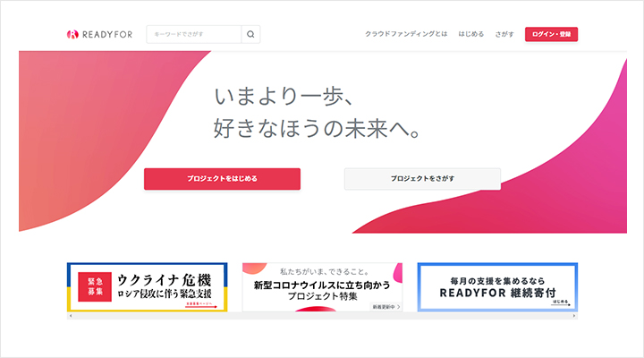Click the banner carousel scrollbar right arrow

tap(574, 316)
